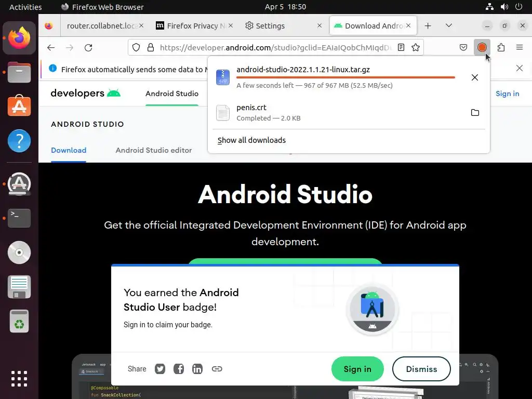This screenshot has height=399, width=532.
Task: Open the Firefox hamburger application menu
Action: pyautogui.click(x=519, y=47)
